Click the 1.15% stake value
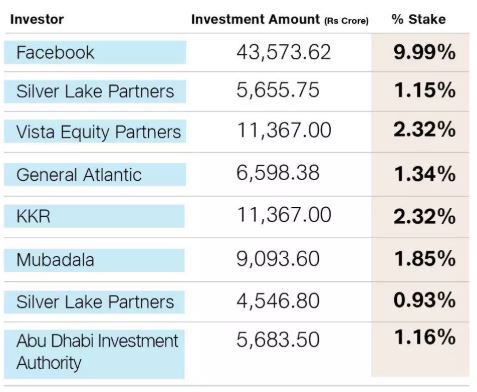Image resolution: width=477 pixels, height=392 pixels. (x=424, y=90)
